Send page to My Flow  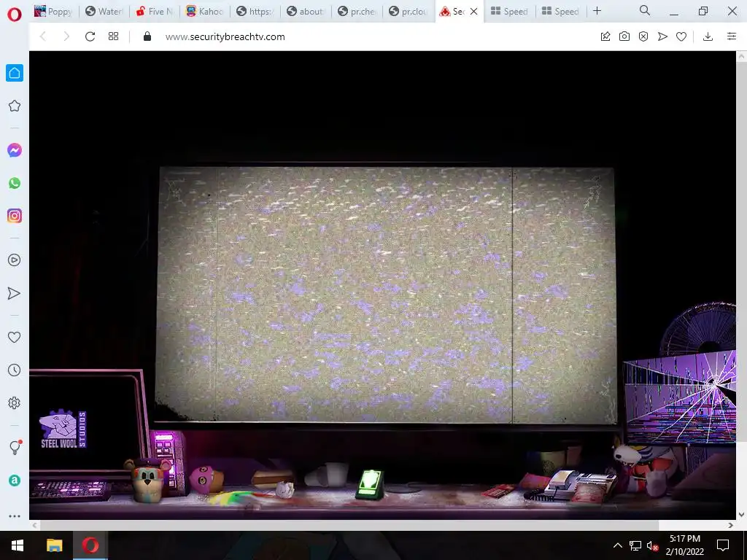coord(662,36)
